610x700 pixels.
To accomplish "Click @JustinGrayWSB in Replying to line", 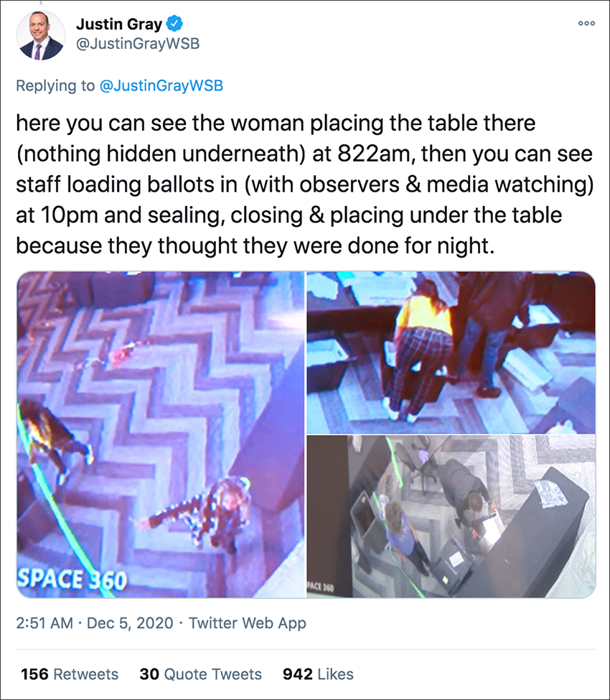I will pos(161,85).
